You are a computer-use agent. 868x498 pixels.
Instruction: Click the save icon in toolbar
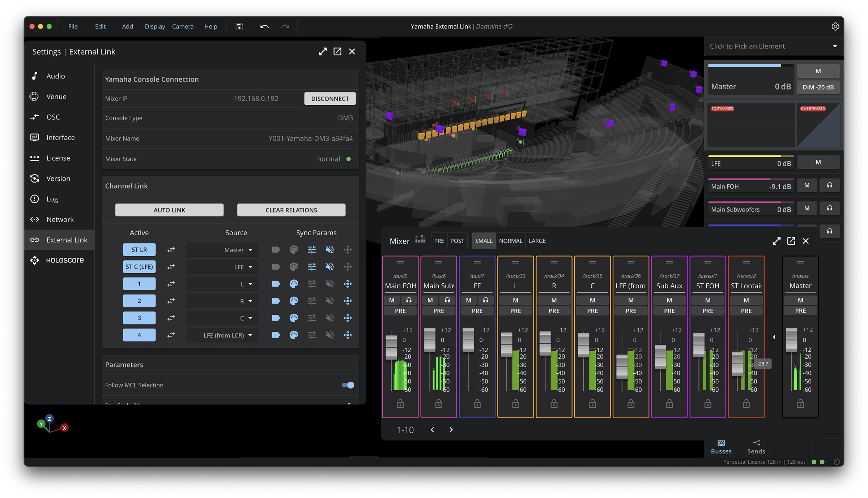[x=239, y=26]
